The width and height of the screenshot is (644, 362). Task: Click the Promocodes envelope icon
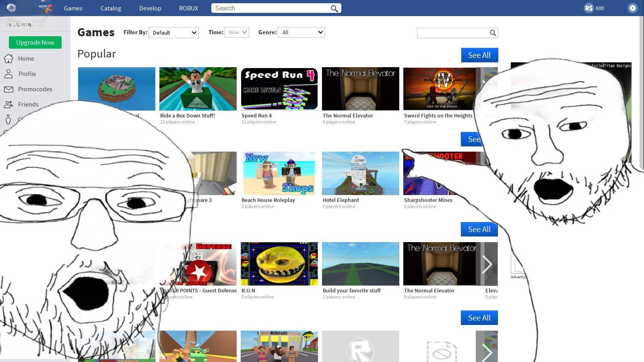8,89
